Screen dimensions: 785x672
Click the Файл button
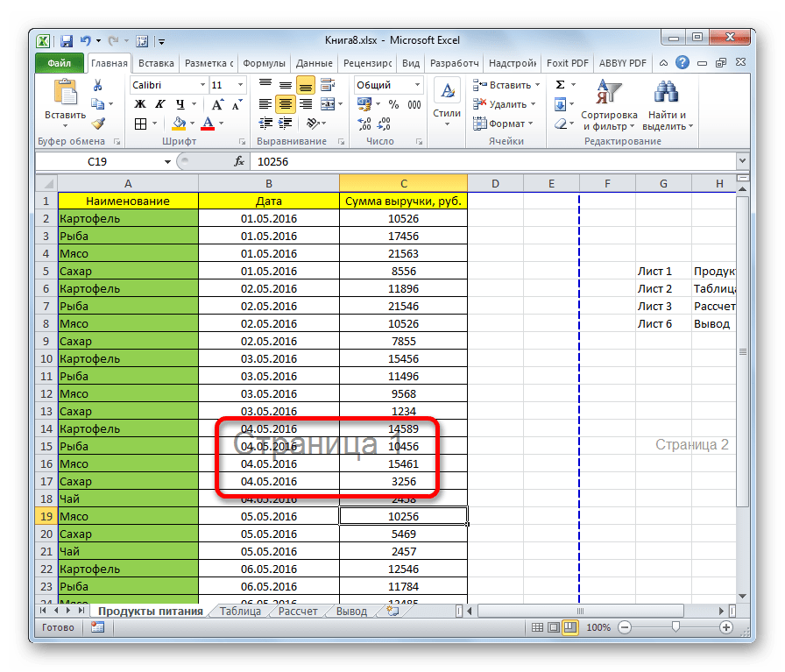60,63
